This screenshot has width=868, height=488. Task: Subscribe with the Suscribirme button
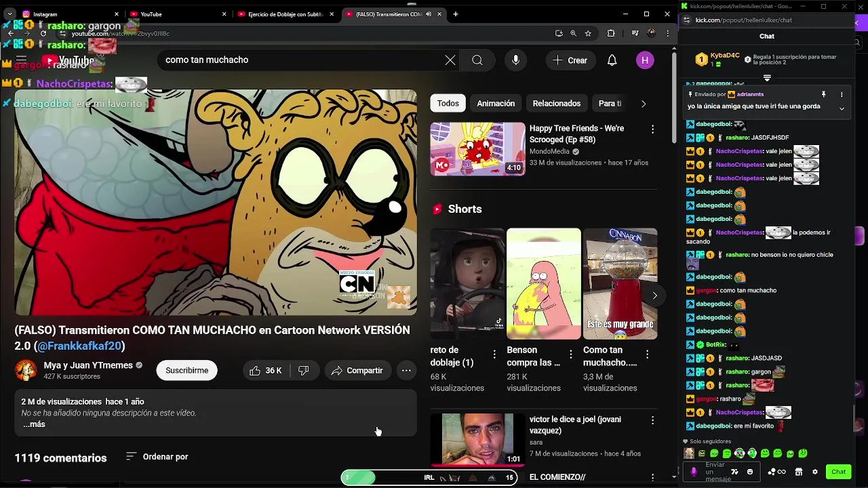187,370
